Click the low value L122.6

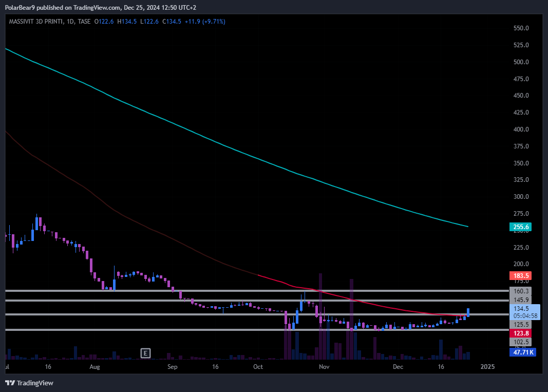149,22
